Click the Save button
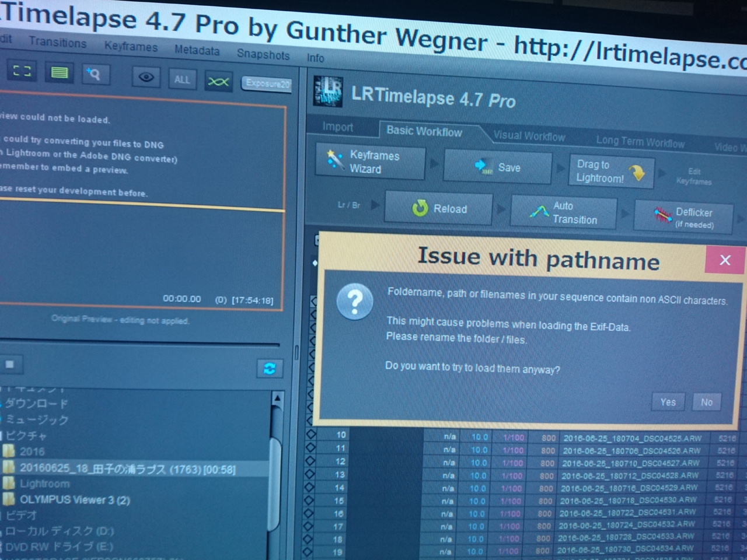Viewport: 747px width, 560px height. 498,167
